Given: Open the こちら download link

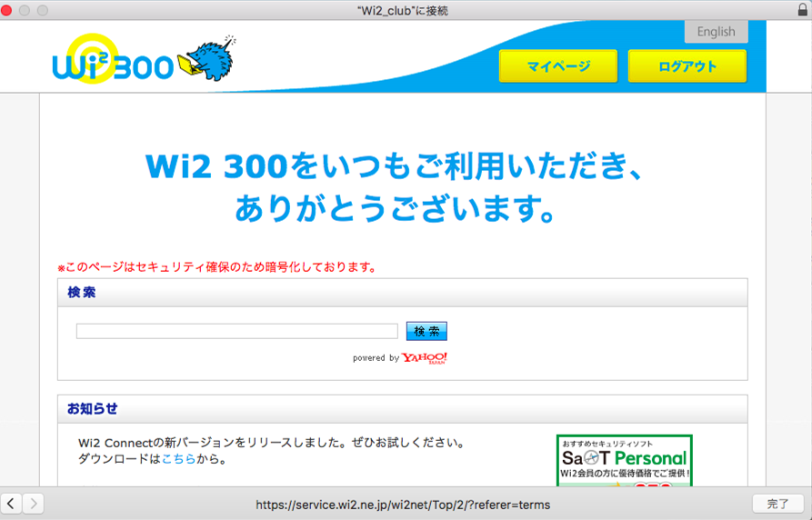Looking at the screenshot, I should coord(178,459).
